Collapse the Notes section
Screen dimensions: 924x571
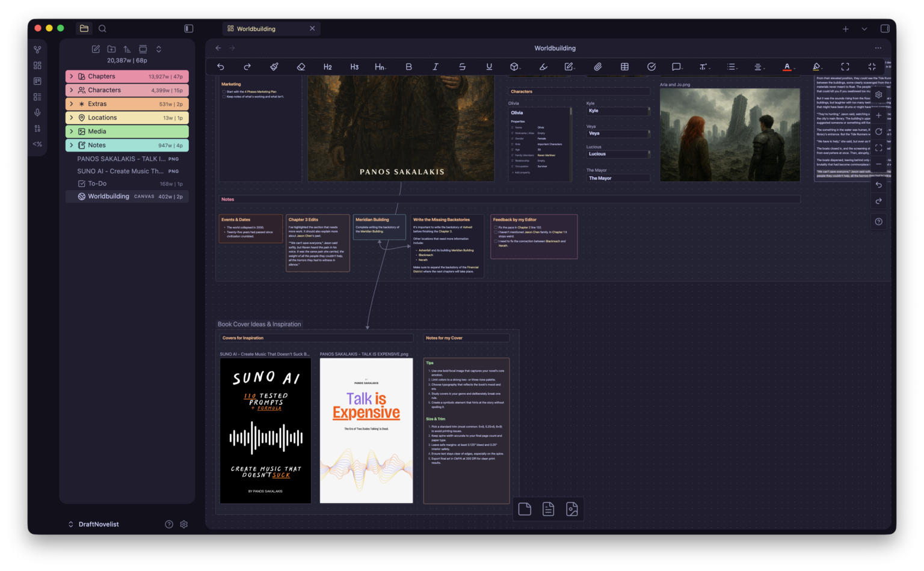[x=72, y=145]
